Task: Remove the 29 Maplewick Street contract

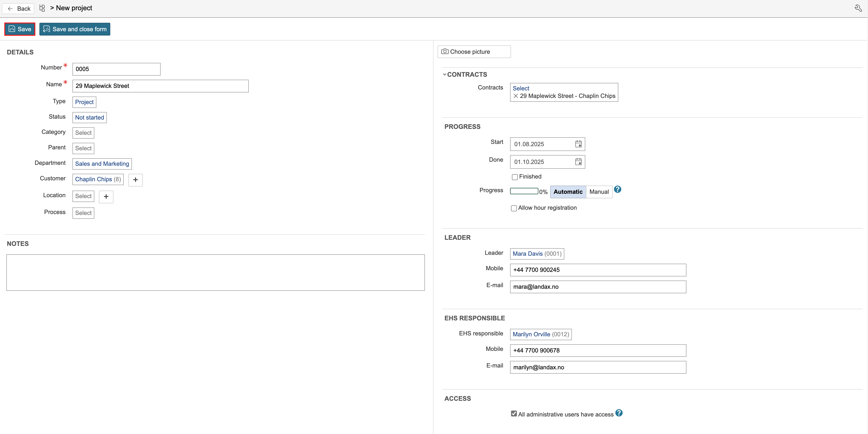Action: pyautogui.click(x=516, y=96)
